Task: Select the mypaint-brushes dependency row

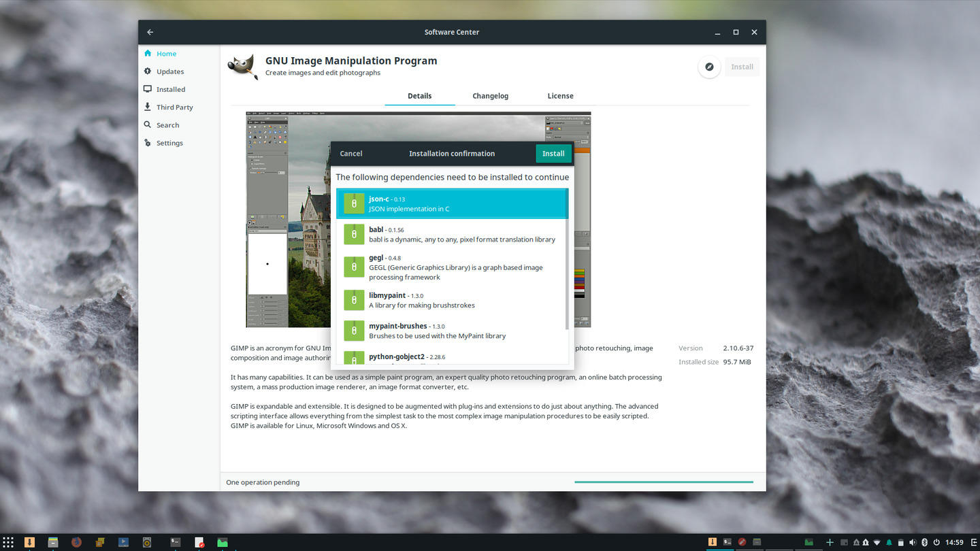Action: [452, 331]
